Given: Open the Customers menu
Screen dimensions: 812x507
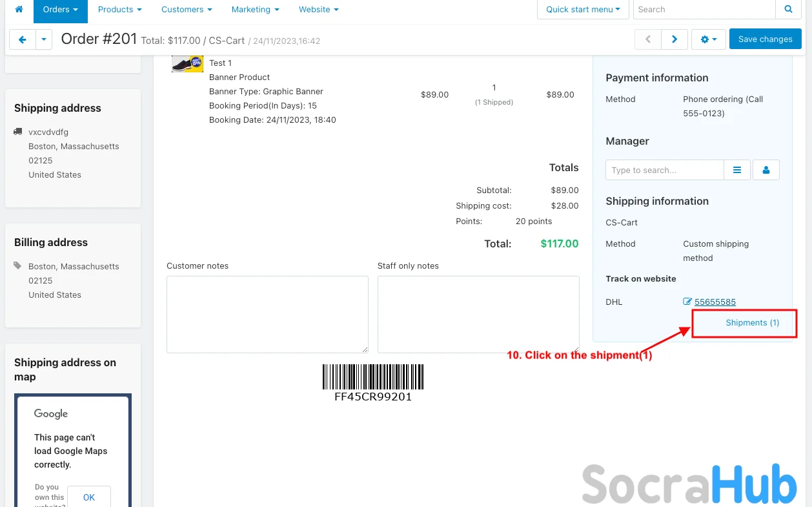Looking at the screenshot, I should [187, 10].
